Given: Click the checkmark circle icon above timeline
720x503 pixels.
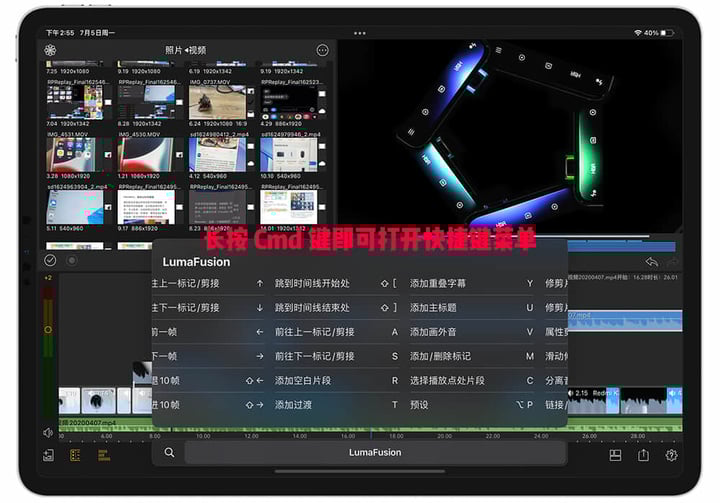Looking at the screenshot, I should [50, 260].
